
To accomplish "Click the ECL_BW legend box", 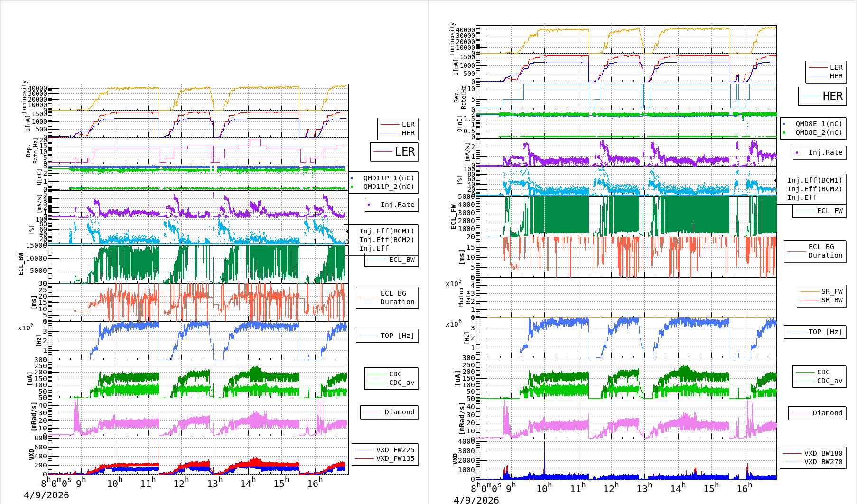I will tap(391, 260).
